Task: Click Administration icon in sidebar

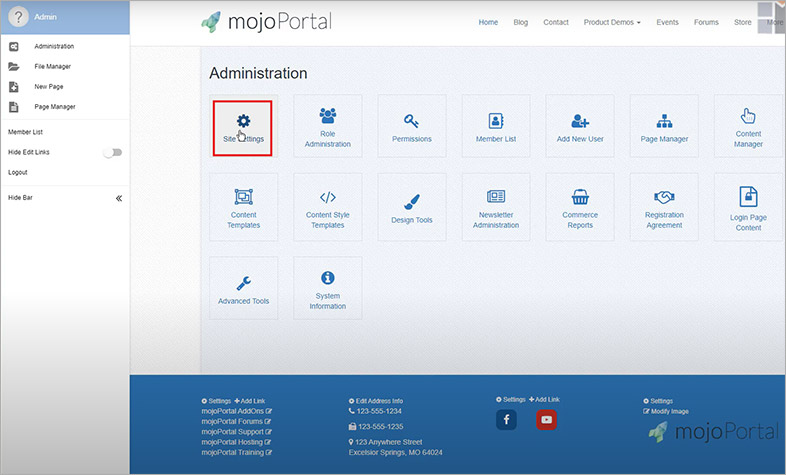Action: pyautogui.click(x=14, y=46)
